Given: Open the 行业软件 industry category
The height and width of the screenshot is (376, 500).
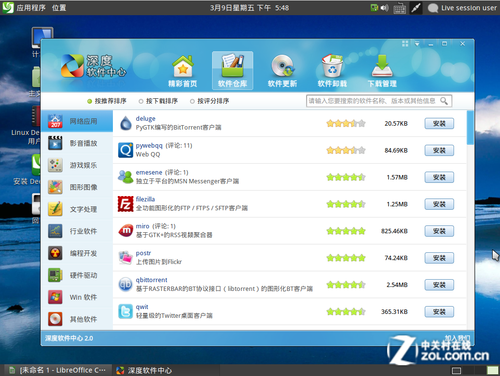Looking at the screenshot, I should [77, 231].
